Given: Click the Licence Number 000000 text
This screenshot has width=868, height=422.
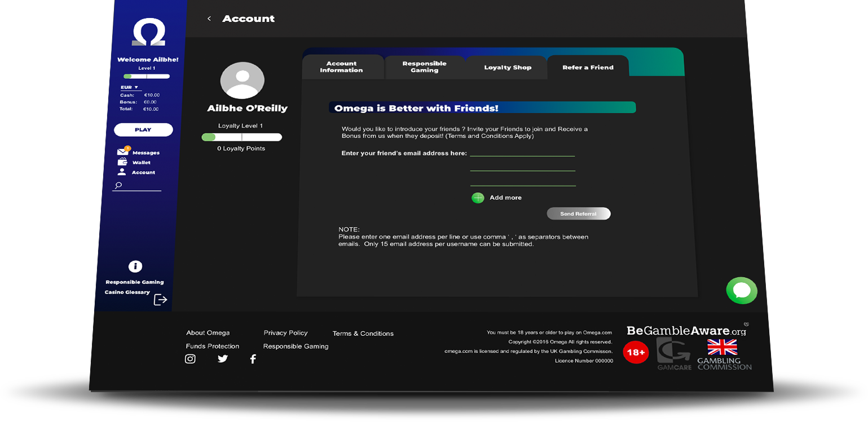Looking at the screenshot, I should [x=584, y=361].
